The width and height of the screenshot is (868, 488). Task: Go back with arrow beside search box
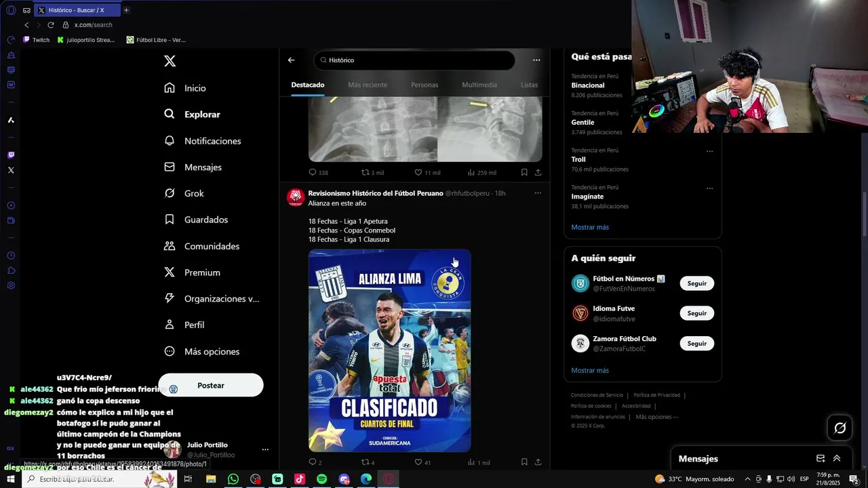pyautogui.click(x=291, y=60)
